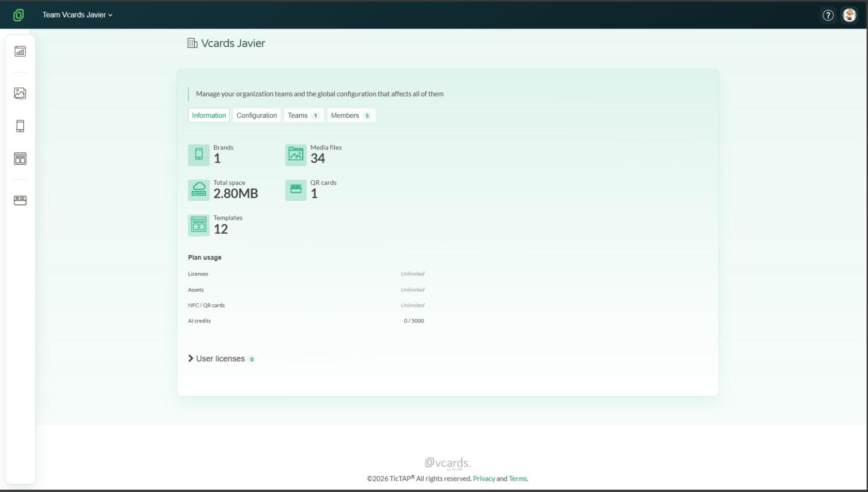Open the Team Vcards Javier dropdown
This screenshot has height=492, width=868.
tap(78, 15)
